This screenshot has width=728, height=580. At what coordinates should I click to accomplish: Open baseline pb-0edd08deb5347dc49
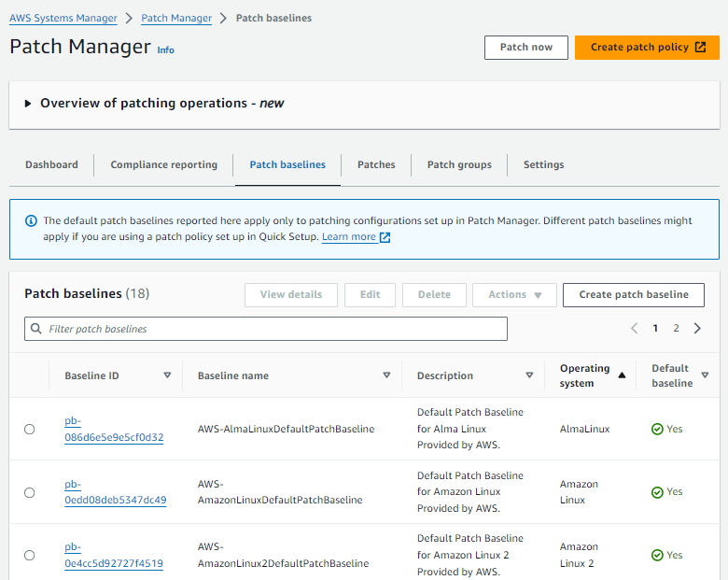(115, 492)
